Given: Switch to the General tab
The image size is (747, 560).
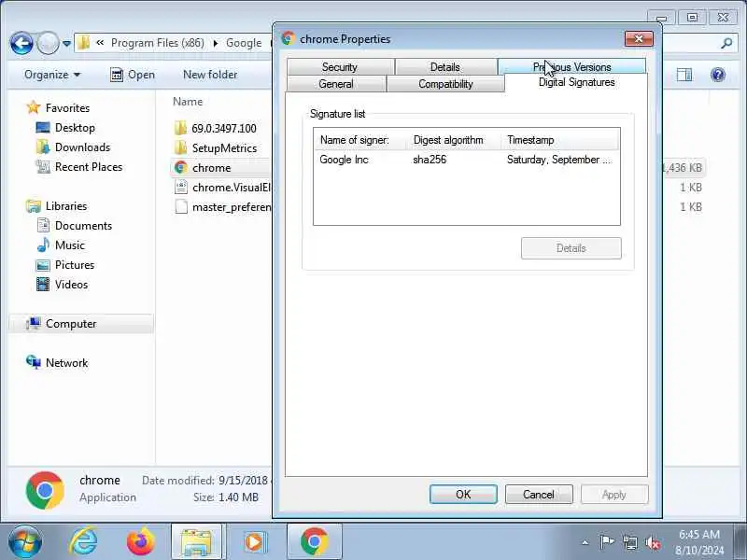Looking at the screenshot, I should (336, 84).
